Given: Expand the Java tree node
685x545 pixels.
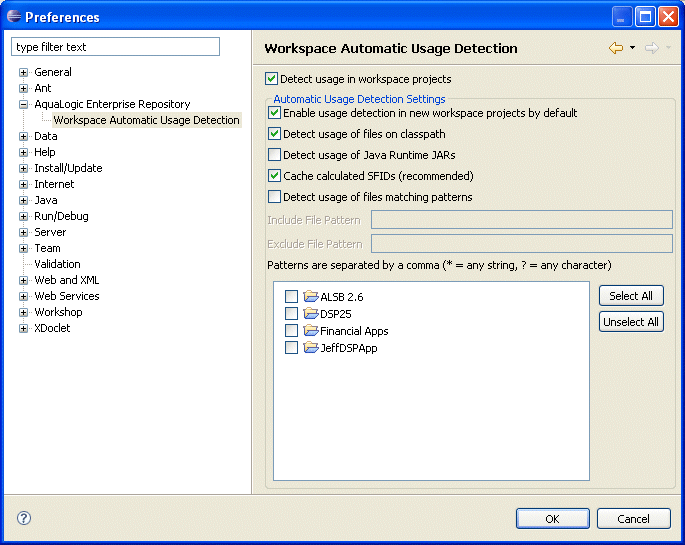Looking at the screenshot, I should point(24,200).
